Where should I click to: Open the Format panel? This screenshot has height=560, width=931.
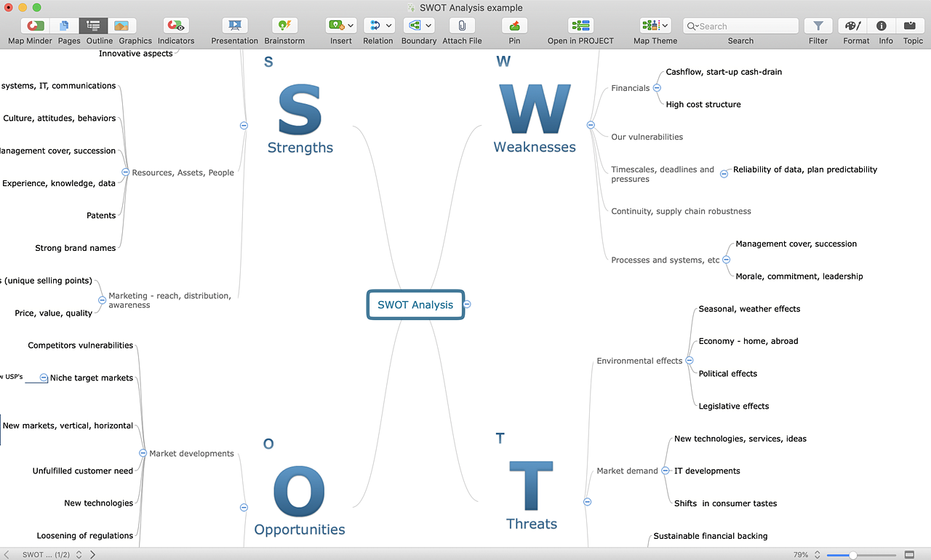pyautogui.click(x=855, y=26)
